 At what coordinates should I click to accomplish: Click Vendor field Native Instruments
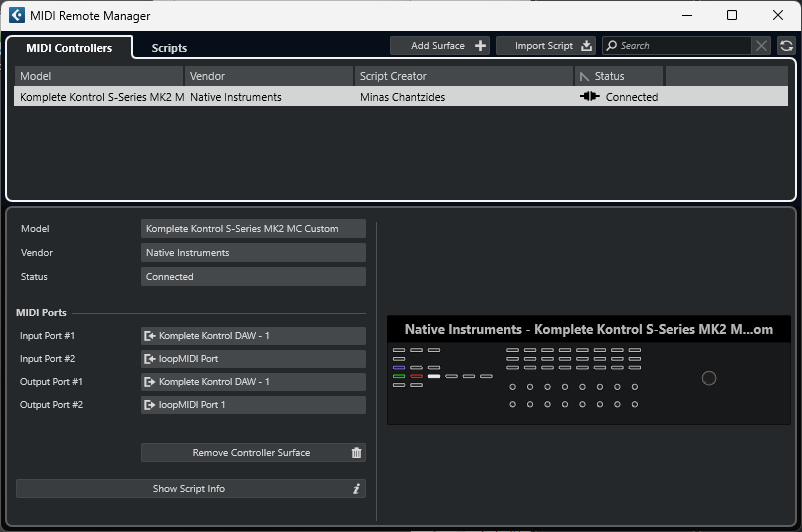(x=253, y=253)
